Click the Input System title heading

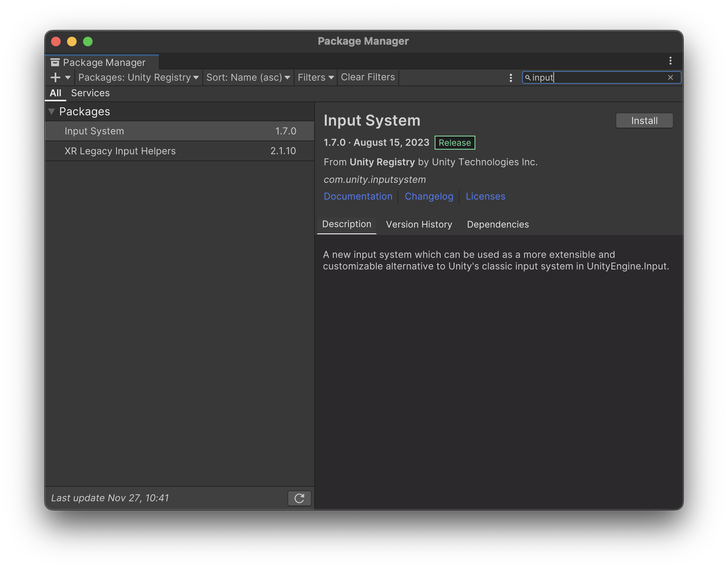click(x=372, y=121)
